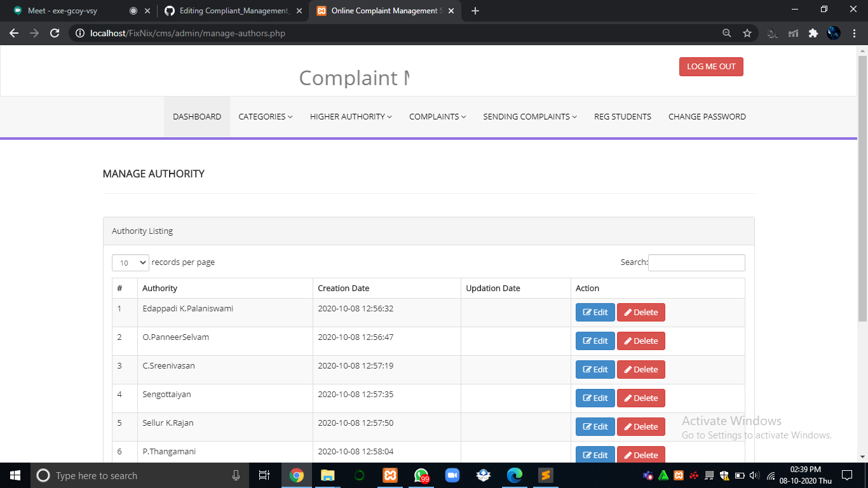Screen dimensions: 868x488
Task: Open XAMPP from the taskbar
Action: 390,475
